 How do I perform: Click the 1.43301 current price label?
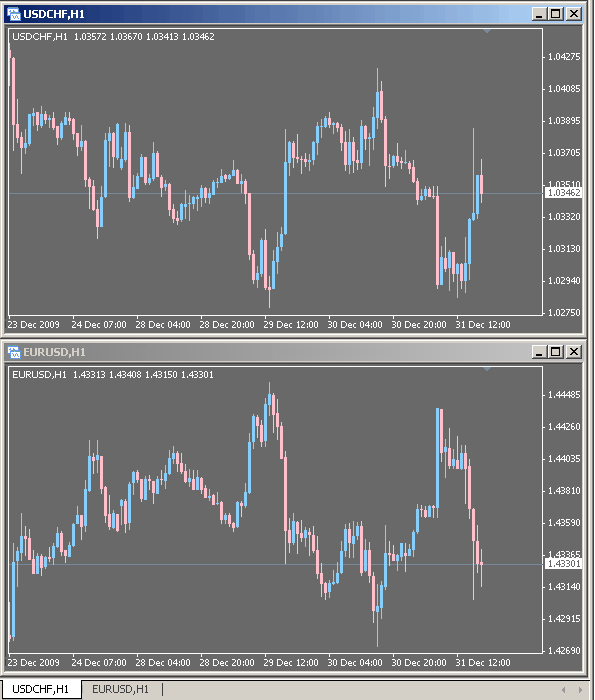click(564, 564)
